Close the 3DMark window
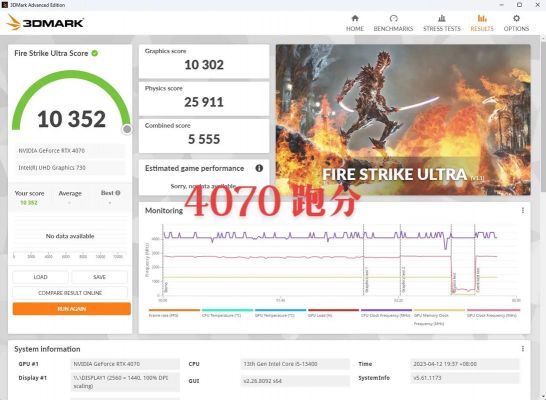This screenshot has height=400, width=546. point(537,5)
